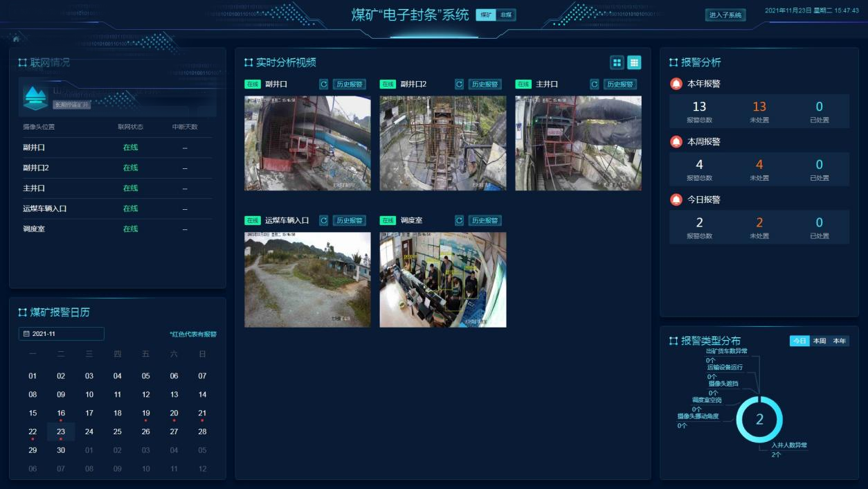Click the 进入子系统 button
The width and height of the screenshot is (868, 489).
pos(725,15)
